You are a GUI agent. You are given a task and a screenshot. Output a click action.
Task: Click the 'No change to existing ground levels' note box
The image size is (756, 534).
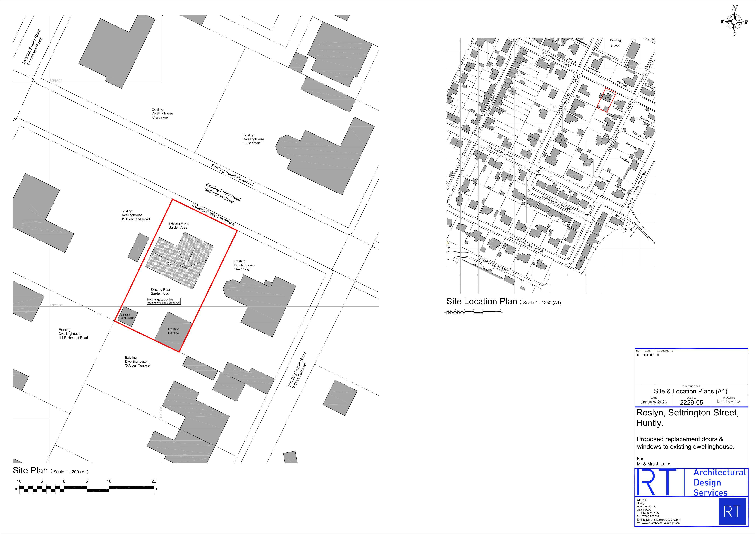164,301
